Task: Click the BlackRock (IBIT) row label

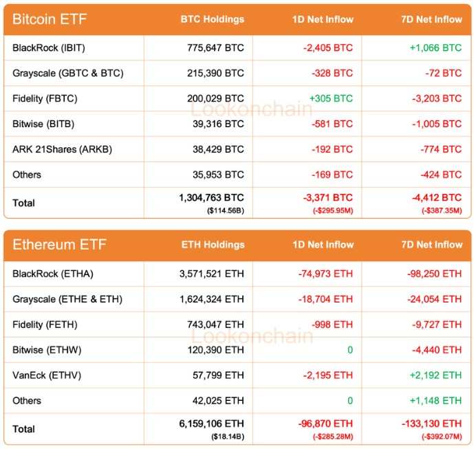Action: coord(49,48)
